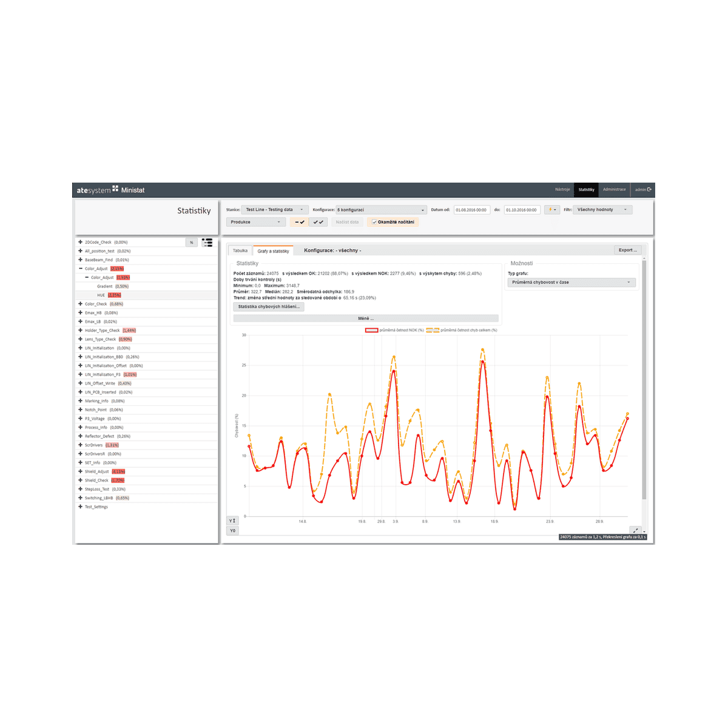Open the Statistiky menu
The image size is (728, 728).
click(x=586, y=190)
